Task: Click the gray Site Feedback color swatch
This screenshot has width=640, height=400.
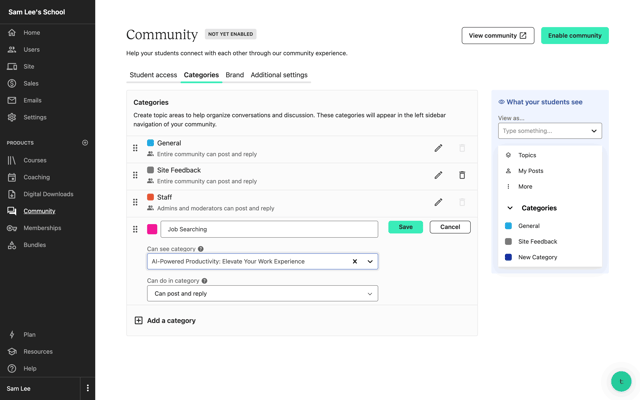Action: click(x=150, y=170)
